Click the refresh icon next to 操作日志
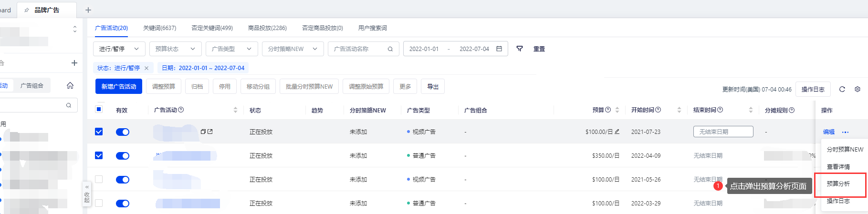This screenshot has width=868, height=214. (842, 89)
